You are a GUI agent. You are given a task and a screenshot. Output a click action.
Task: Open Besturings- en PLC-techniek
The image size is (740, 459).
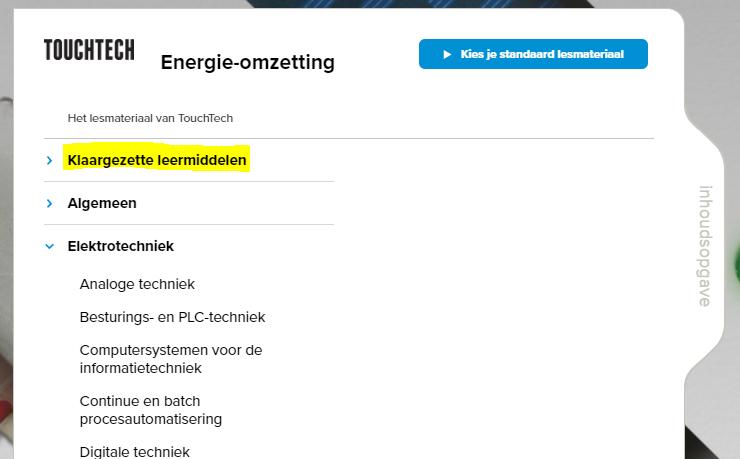[172, 317]
